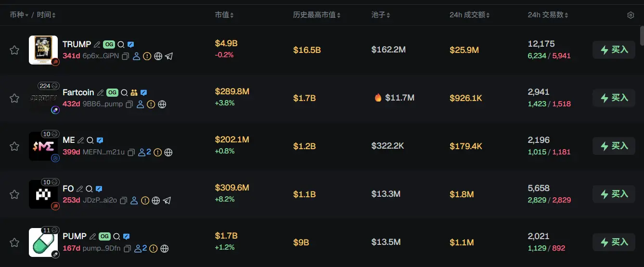Click PUMP token pill thumbnail
This screenshot has width=644, height=267.
[x=43, y=242]
